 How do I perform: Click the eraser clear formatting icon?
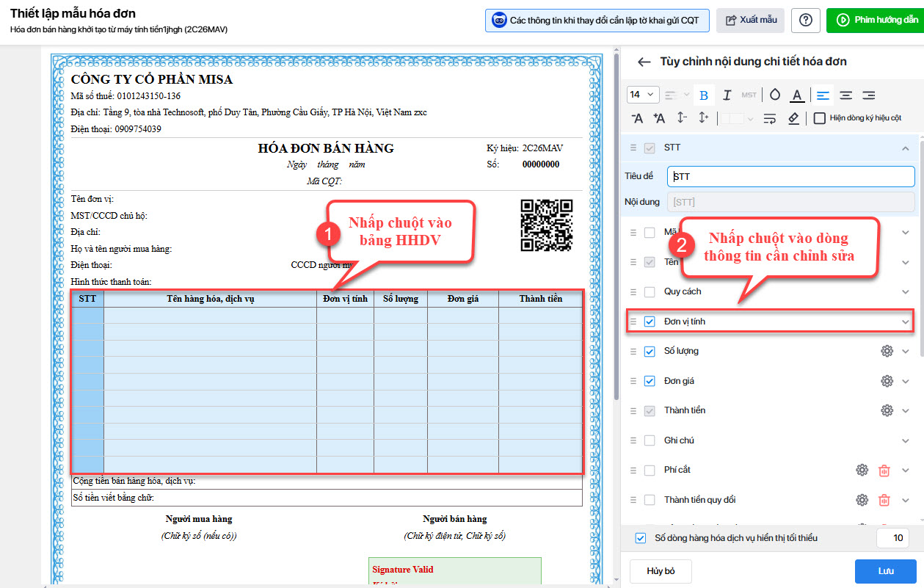click(793, 118)
